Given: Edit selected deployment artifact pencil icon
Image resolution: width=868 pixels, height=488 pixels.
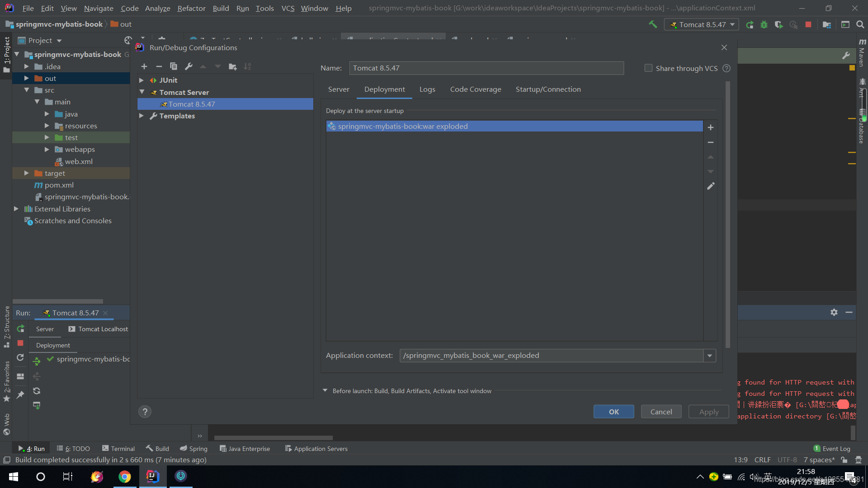Looking at the screenshot, I should click(711, 186).
